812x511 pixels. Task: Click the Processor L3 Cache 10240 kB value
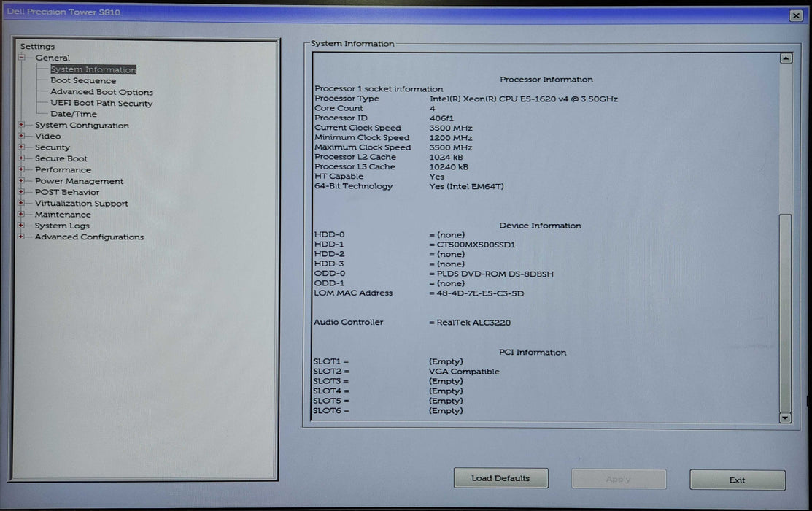pyautogui.click(x=449, y=167)
